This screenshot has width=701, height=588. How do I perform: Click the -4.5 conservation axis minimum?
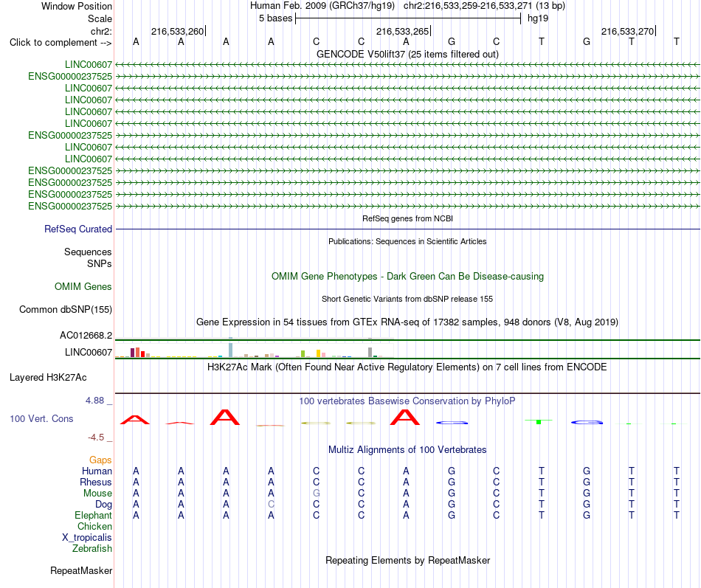point(96,437)
